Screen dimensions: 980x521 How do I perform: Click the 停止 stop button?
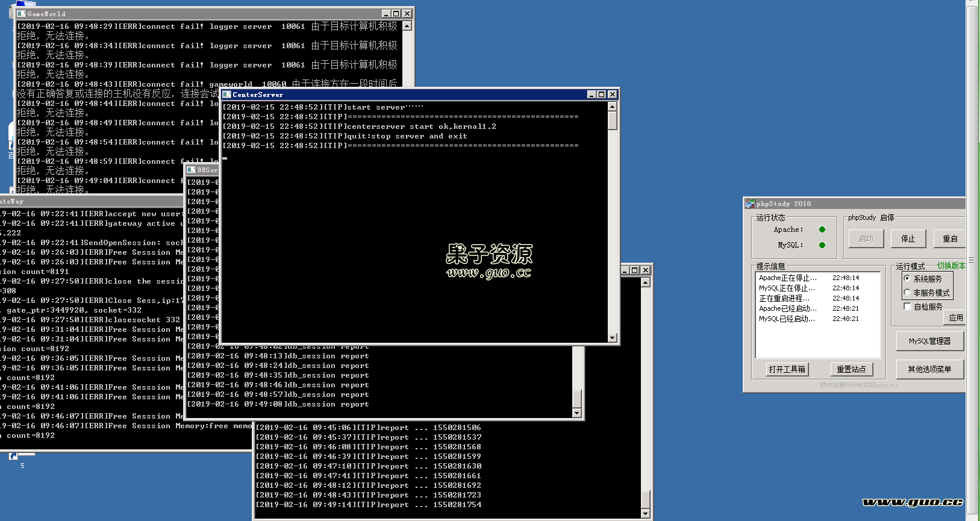coord(908,239)
